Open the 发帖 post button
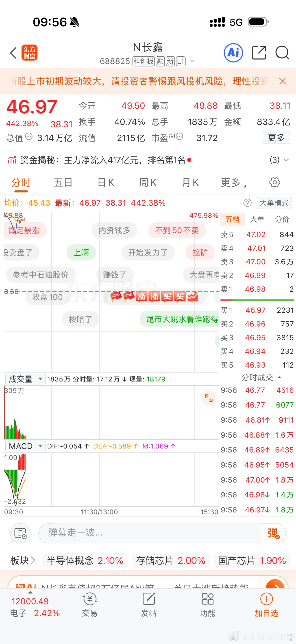The height and width of the screenshot is (644, 296). (x=149, y=605)
